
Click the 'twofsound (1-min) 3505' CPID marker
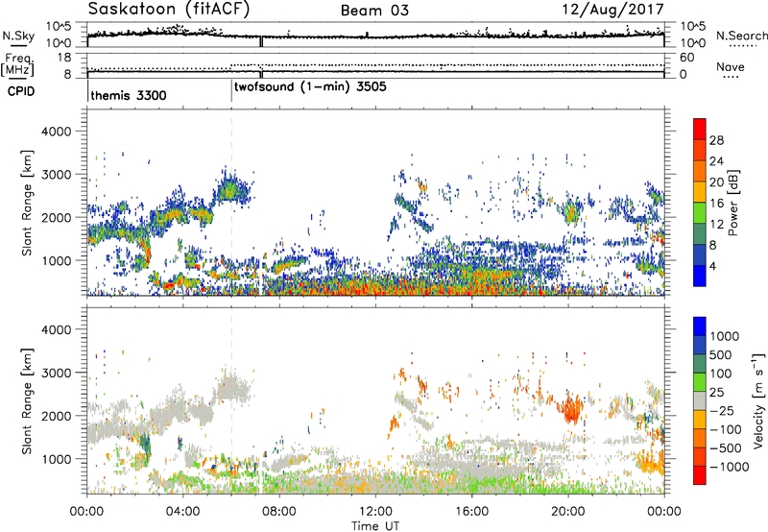pyautogui.click(x=310, y=86)
